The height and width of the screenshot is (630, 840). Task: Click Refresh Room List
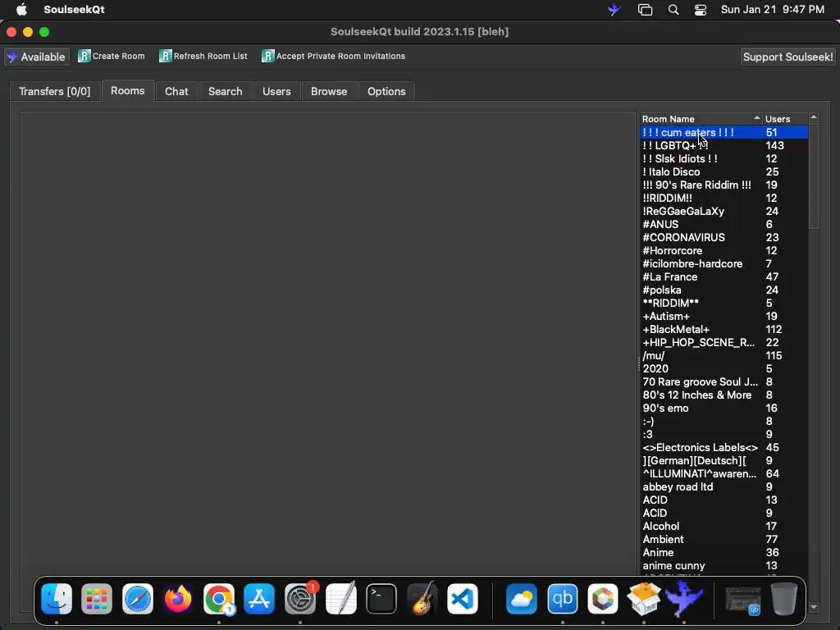coord(203,57)
